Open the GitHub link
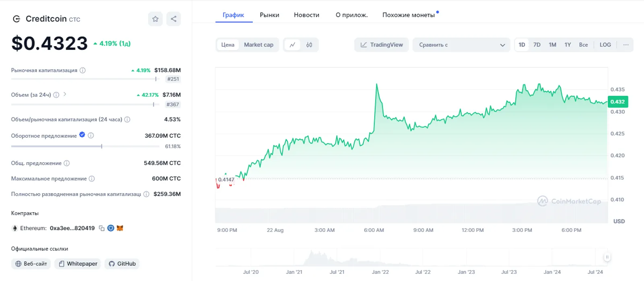644x281 pixels. [122, 264]
